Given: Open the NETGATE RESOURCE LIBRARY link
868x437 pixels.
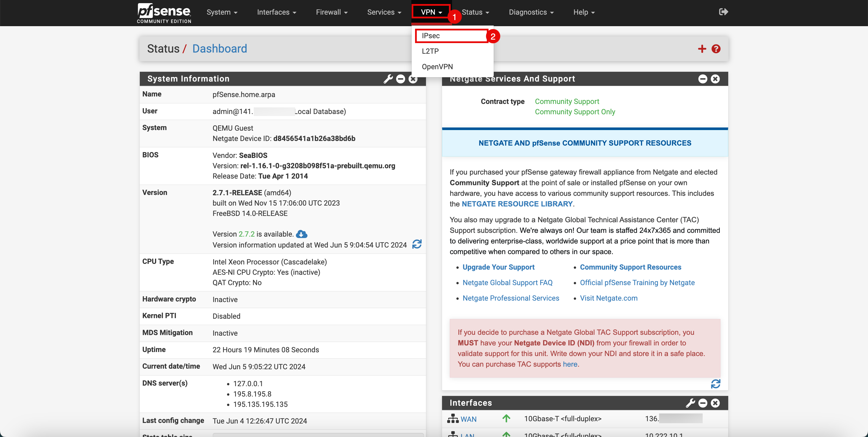Looking at the screenshot, I should click(517, 204).
